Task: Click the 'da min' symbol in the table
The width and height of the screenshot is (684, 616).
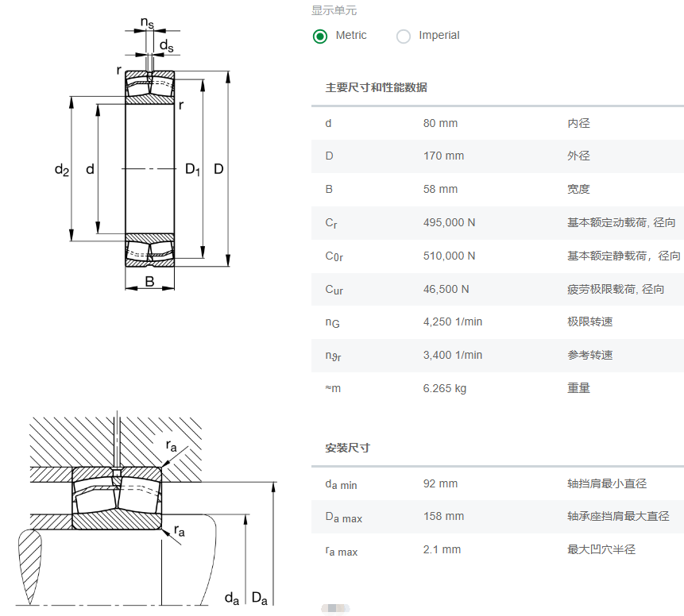Action: tap(341, 484)
